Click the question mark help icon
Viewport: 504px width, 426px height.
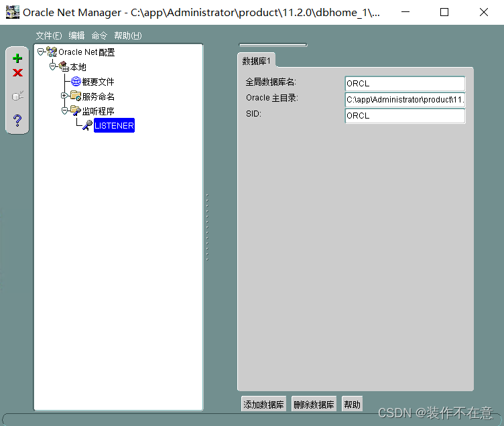17,120
